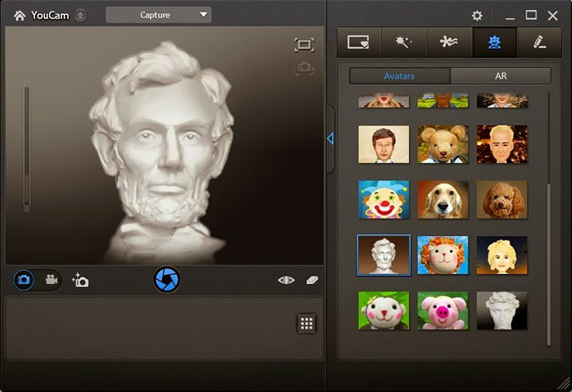572x392 pixels.
Task: Select photo capture mode
Action: click(x=24, y=279)
